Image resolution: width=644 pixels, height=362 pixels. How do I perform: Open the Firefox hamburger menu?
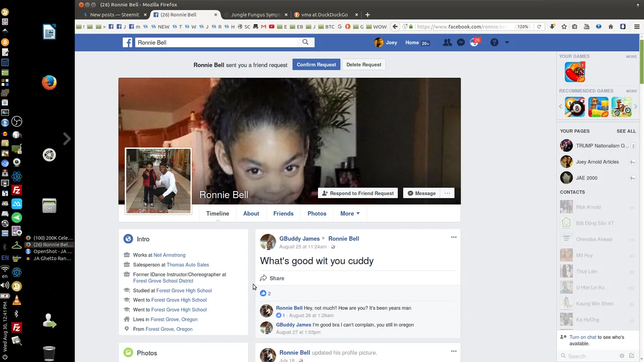(637, 27)
